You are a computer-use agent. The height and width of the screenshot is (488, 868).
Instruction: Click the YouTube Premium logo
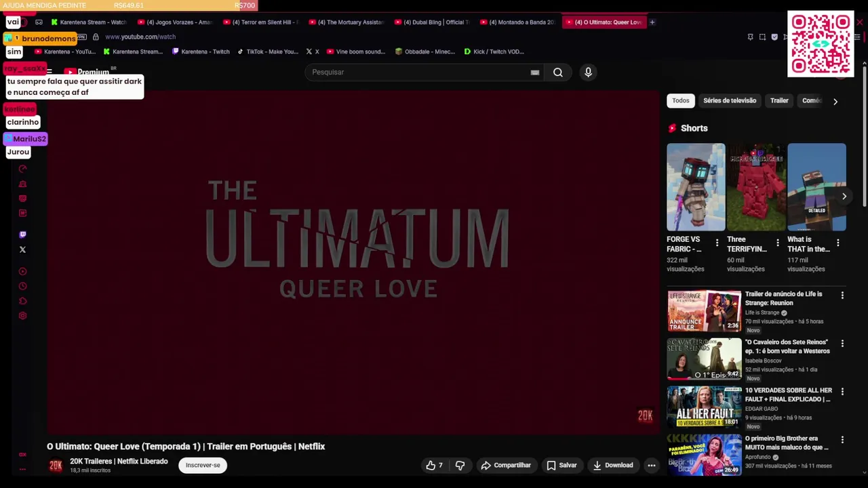click(87, 72)
